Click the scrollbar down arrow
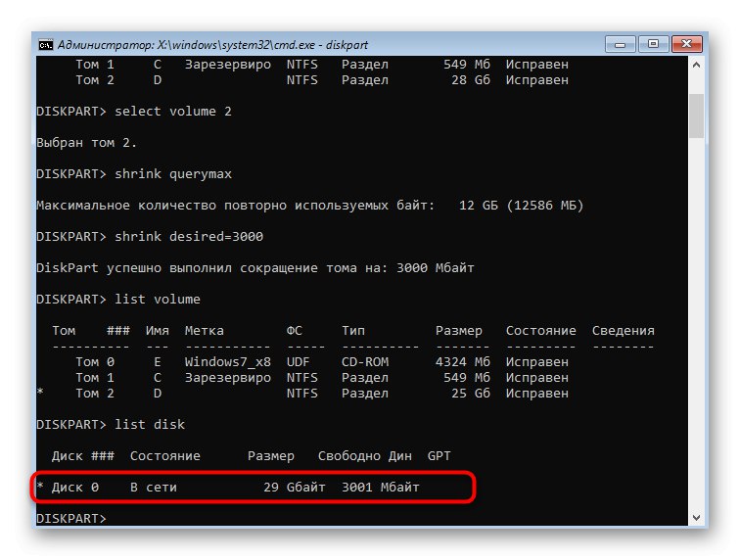740x560 pixels. pyautogui.click(x=696, y=517)
